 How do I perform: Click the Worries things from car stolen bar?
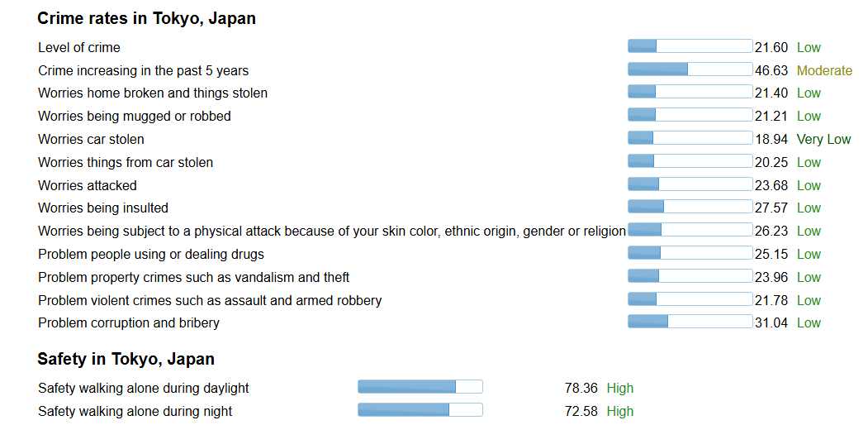click(690, 161)
